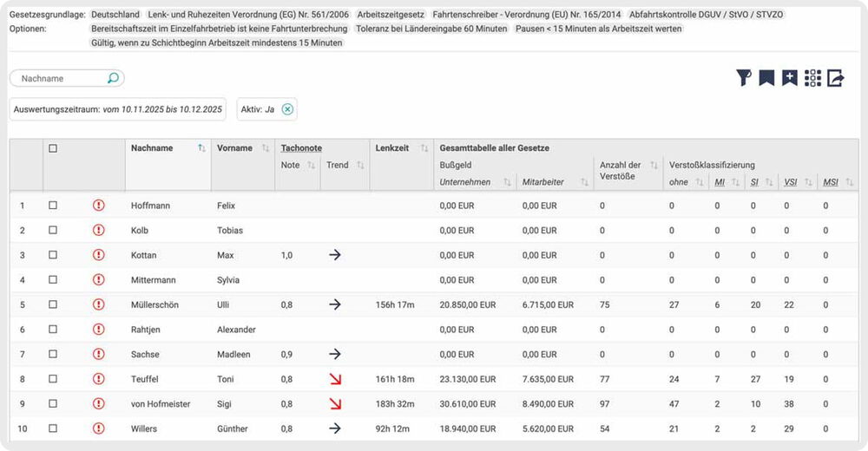Remove the 'Aktiv: Ja' filter chip
The image size is (868, 451).
[x=287, y=109]
